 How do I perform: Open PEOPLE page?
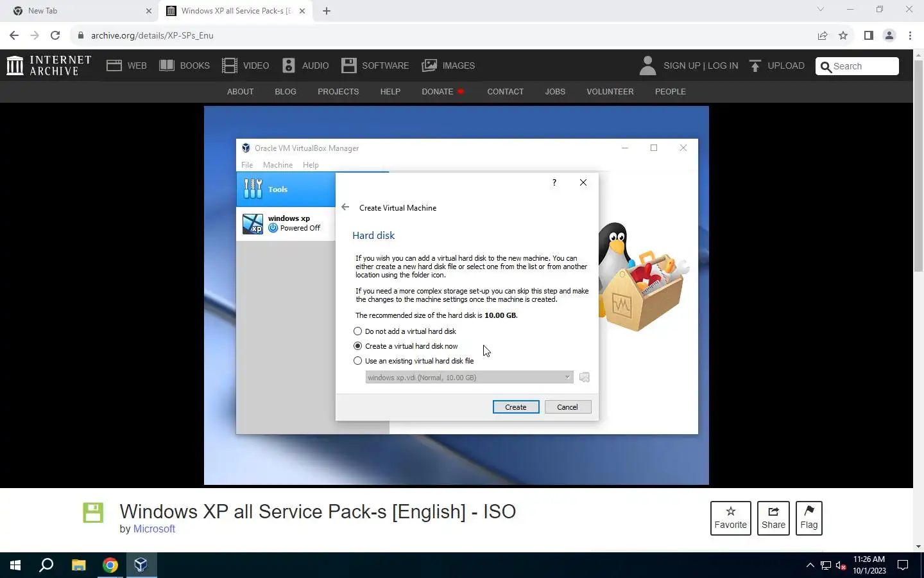[670, 92]
